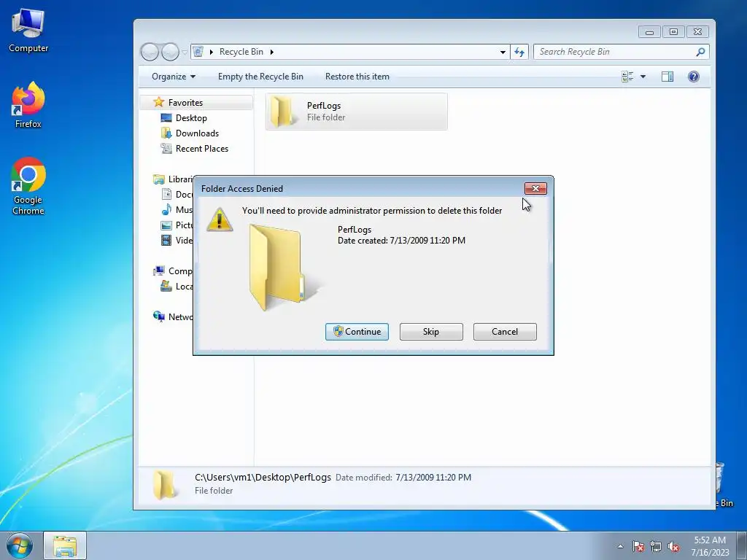Click the Libraries icon in navigation pane
This screenshot has height=560, width=747.
click(158, 179)
